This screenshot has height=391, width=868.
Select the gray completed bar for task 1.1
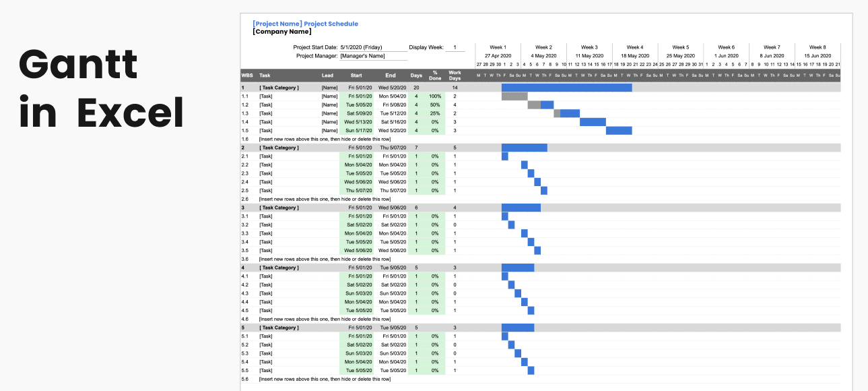(x=514, y=96)
